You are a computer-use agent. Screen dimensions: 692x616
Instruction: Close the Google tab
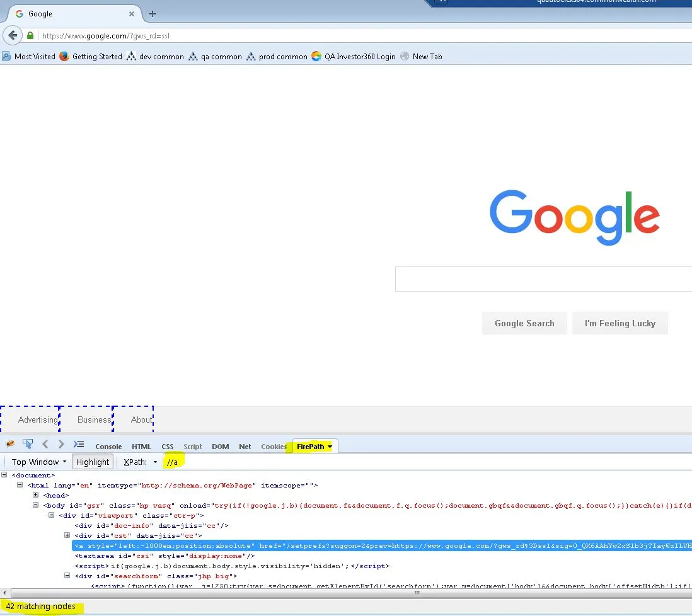(x=132, y=14)
